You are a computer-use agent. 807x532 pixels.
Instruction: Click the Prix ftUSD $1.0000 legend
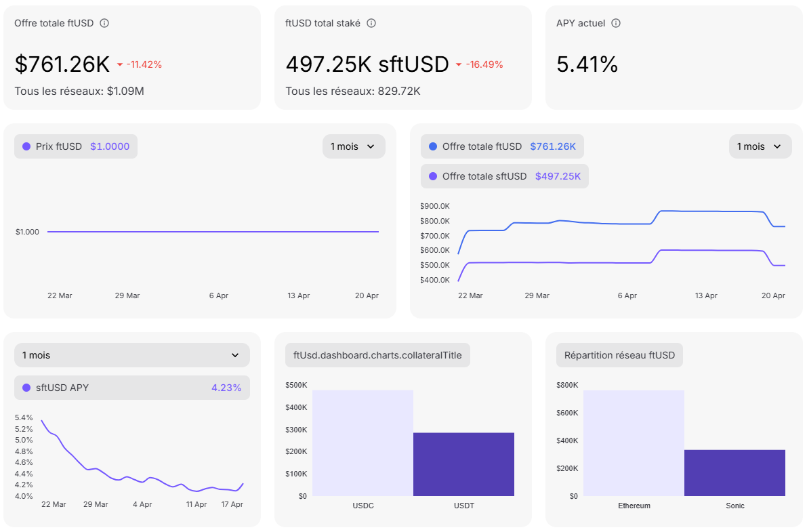point(76,146)
